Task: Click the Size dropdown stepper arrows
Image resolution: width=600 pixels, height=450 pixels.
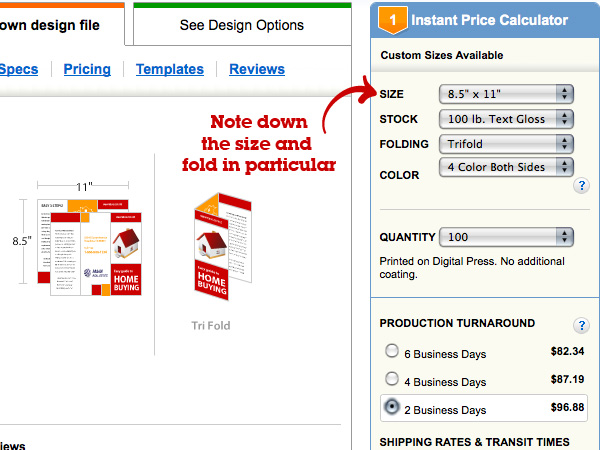Action: (564, 94)
